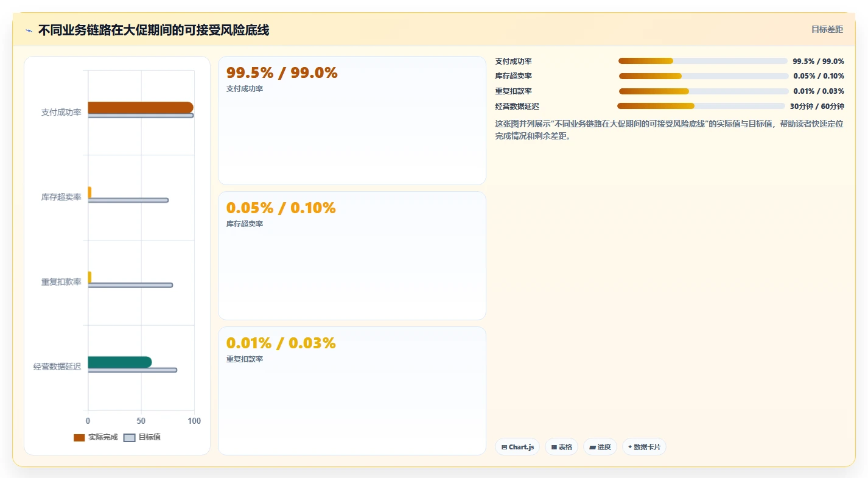Click the page title 不同业务链路在大促期间的可接受风险底线
This screenshot has width=868, height=478.
(153, 30)
